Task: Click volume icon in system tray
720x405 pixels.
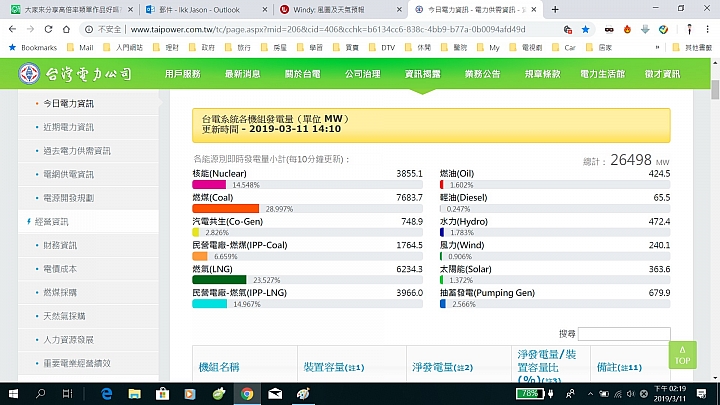Action: [630, 394]
